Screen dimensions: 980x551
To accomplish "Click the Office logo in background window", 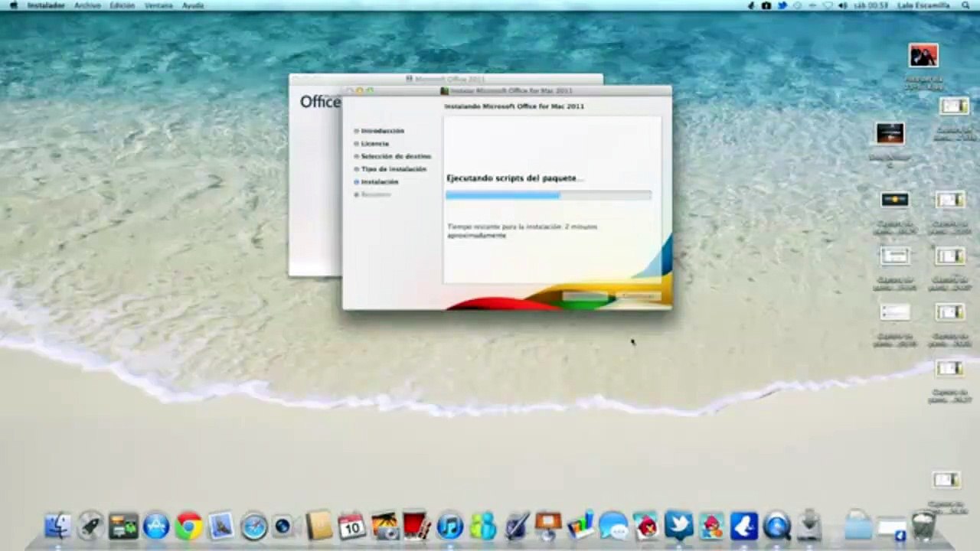I will coord(320,102).
